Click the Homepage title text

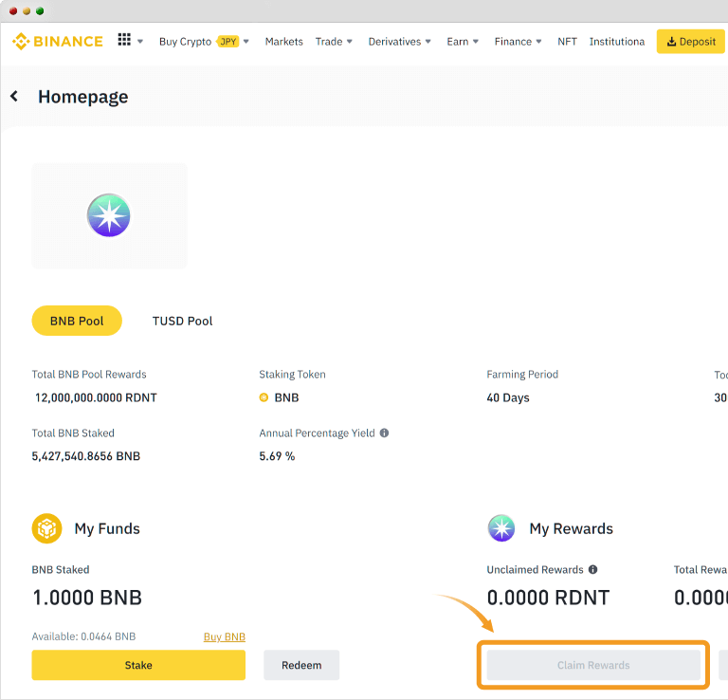pyautogui.click(x=83, y=97)
